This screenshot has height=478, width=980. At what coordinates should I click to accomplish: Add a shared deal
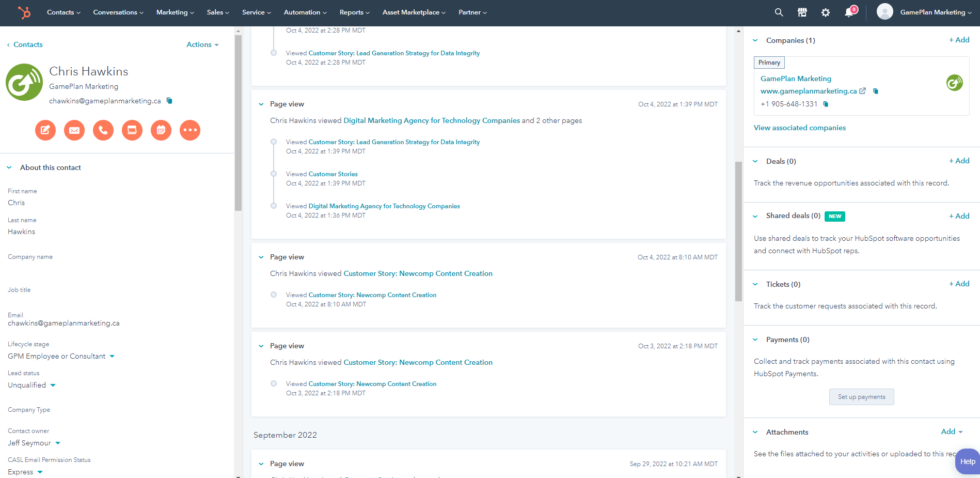(x=959, y=216)
